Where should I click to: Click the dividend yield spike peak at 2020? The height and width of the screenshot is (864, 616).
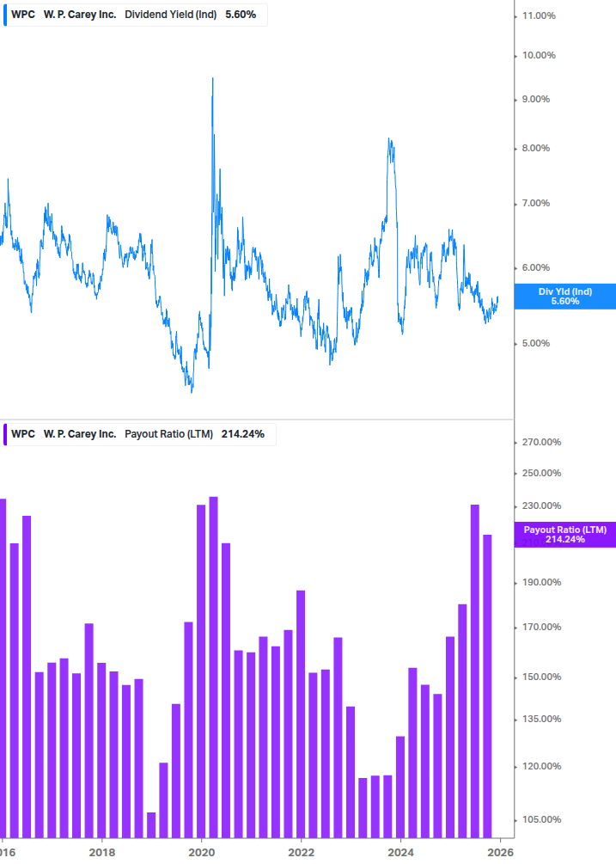(212, 80)
